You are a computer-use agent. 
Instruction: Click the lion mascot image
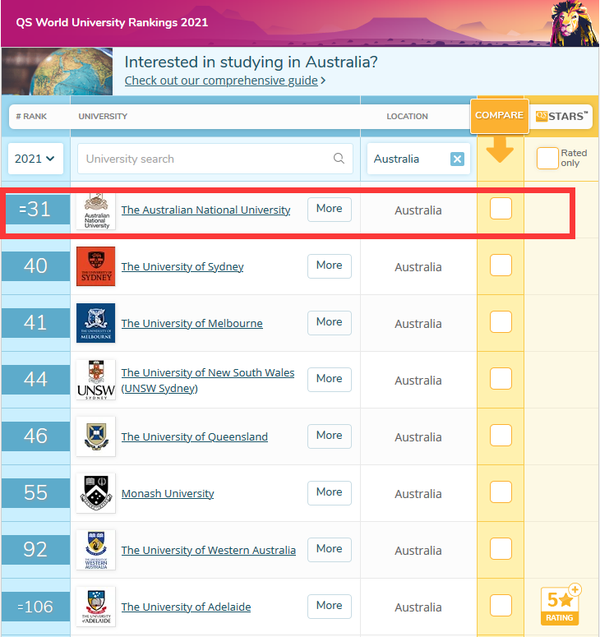[x=574, y=23]
